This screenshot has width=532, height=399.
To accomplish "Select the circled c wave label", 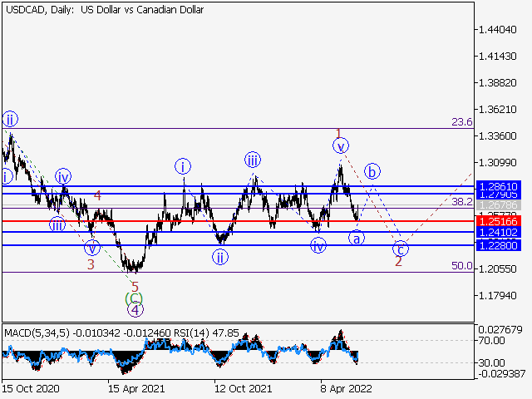I will 401,249.
